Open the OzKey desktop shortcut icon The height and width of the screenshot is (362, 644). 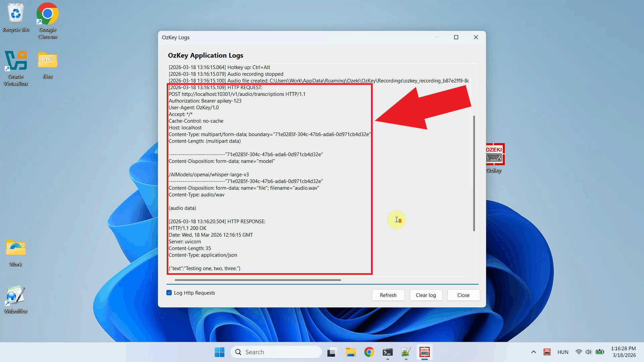pyautogui.click(x=495, y=155)
